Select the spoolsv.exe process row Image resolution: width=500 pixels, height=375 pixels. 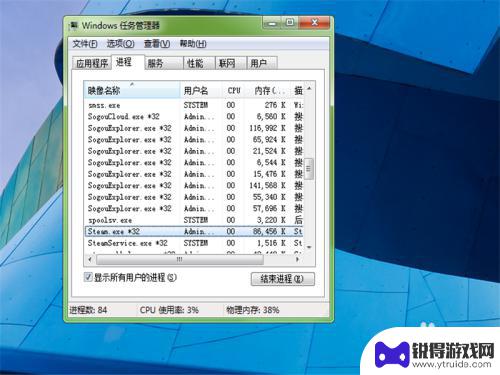pos(194,220)
